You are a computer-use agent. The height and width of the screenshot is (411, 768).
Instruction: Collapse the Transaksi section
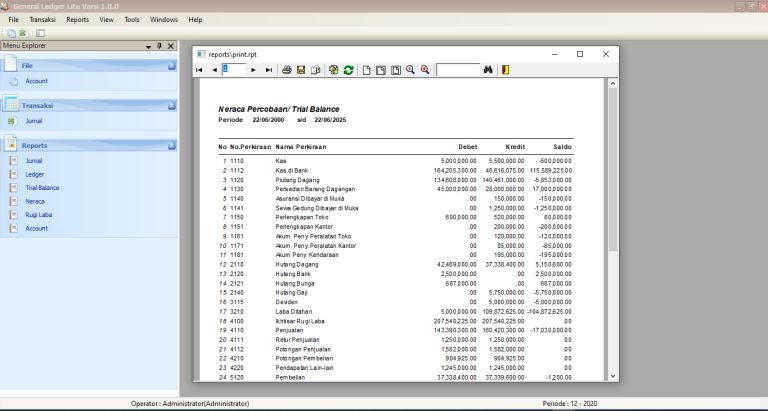click(171, 105)
